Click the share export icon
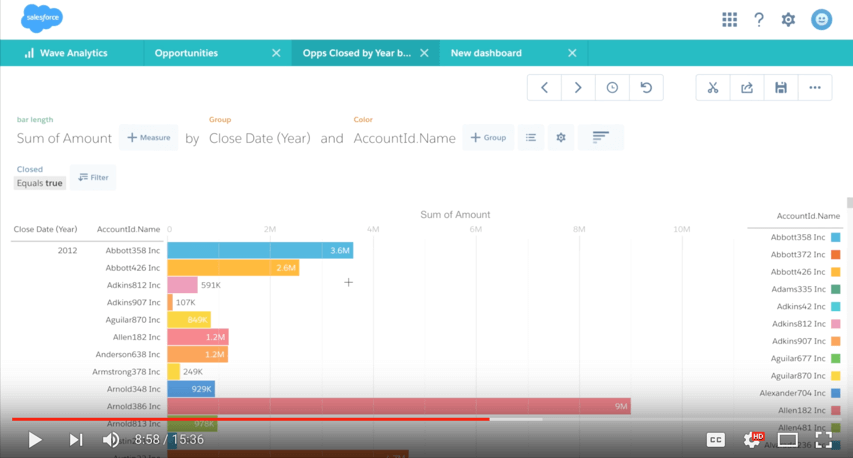853x458 pixels. pyautogui.click(x=747, y=88)
